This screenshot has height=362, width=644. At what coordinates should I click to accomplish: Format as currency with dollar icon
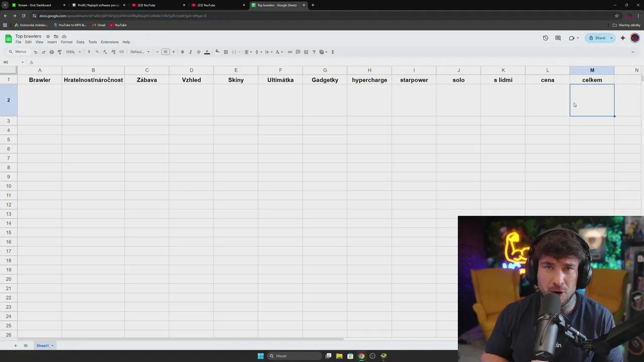coord(89,52)
